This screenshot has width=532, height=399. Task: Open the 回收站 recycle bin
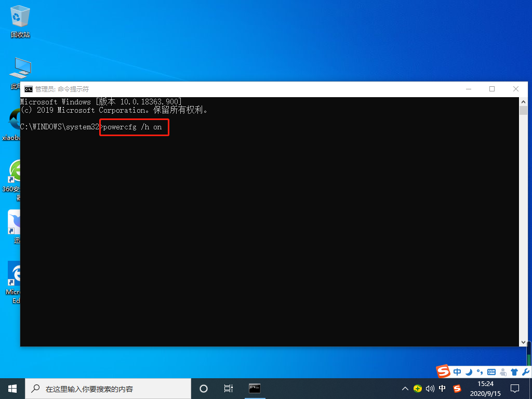click(19, 16)
